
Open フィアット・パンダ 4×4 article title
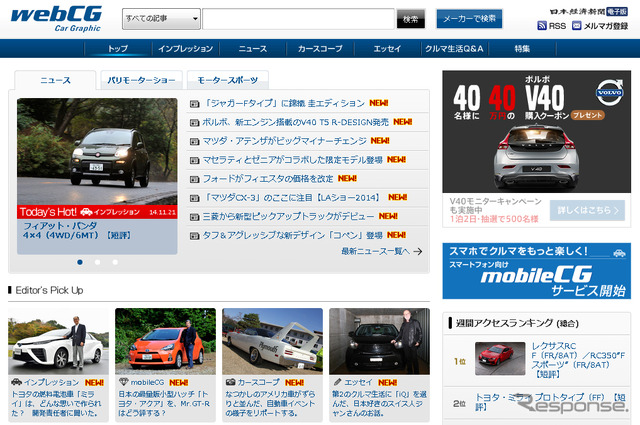(76, 230)
